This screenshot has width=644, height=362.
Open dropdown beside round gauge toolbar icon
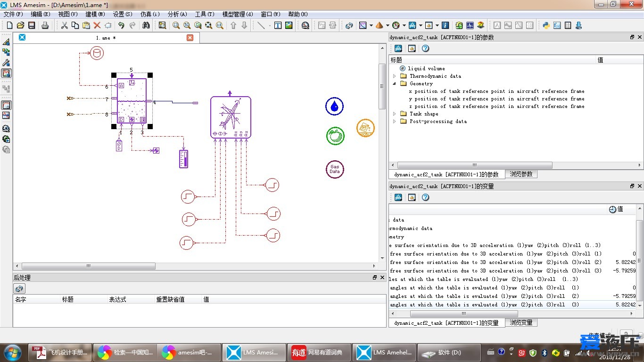[x=404, y=25]
